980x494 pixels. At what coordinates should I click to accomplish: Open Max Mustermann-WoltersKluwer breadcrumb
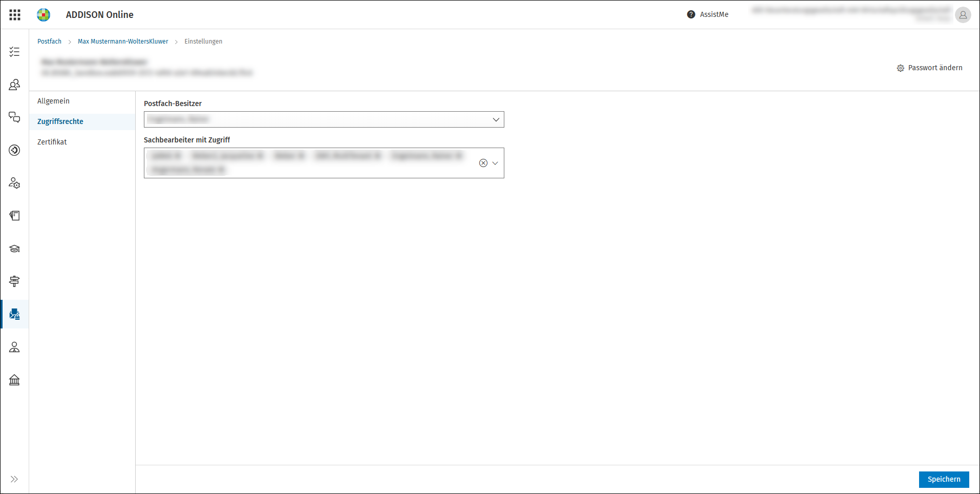click(123, 42)
